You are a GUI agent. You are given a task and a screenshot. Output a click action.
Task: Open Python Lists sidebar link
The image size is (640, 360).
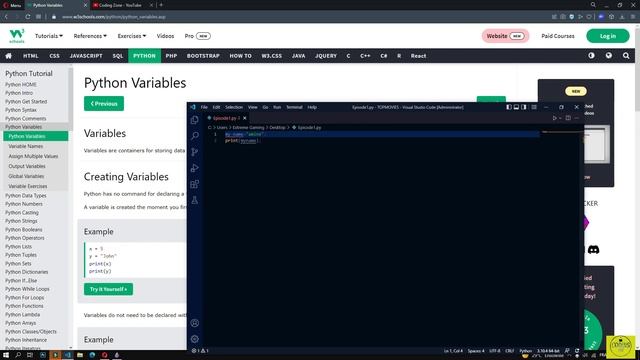[x=18, y=247]
